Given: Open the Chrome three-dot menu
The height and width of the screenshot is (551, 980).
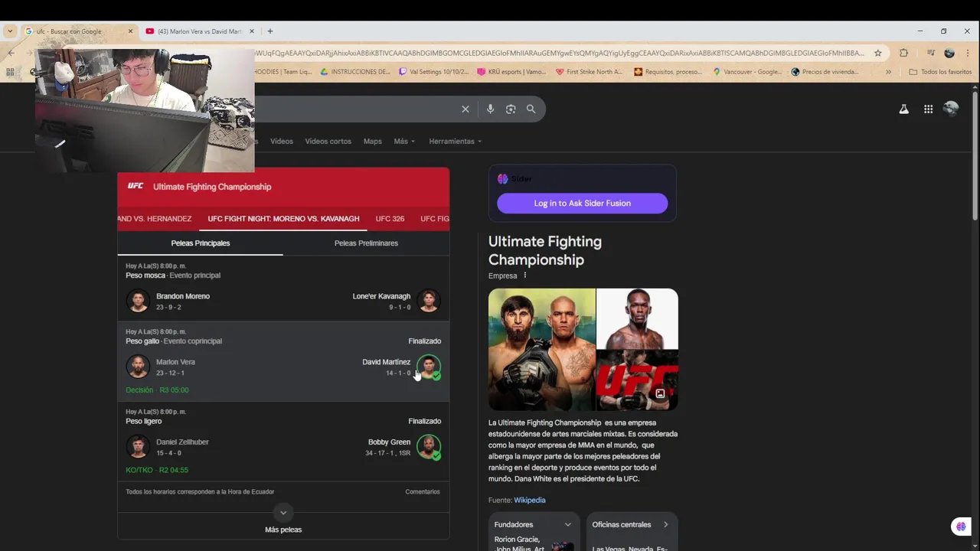Looking at the screenshot, I should [x=968, y=53].
